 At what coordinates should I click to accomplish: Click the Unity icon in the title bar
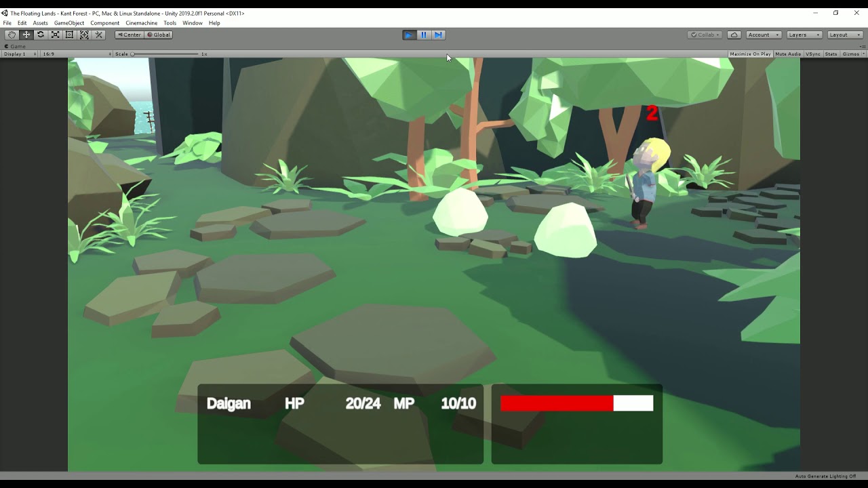[x=5, y=13]
